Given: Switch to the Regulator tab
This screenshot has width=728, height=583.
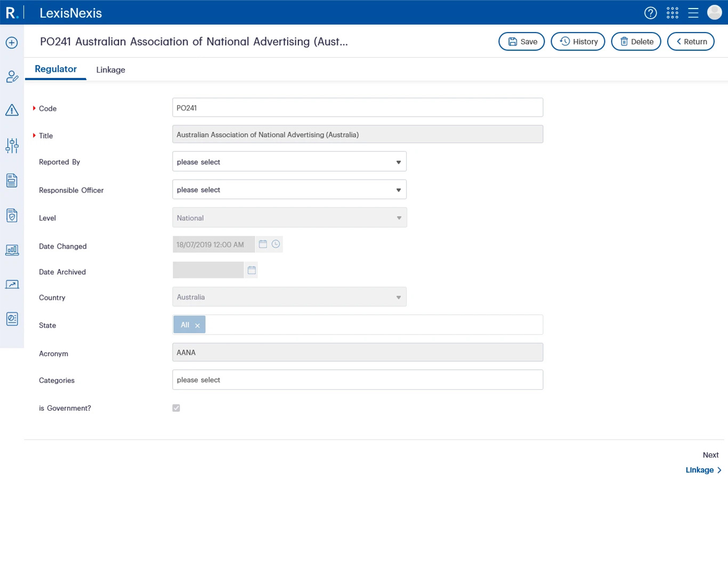Looking at the screenshot, I should click(x=55, y=69).
